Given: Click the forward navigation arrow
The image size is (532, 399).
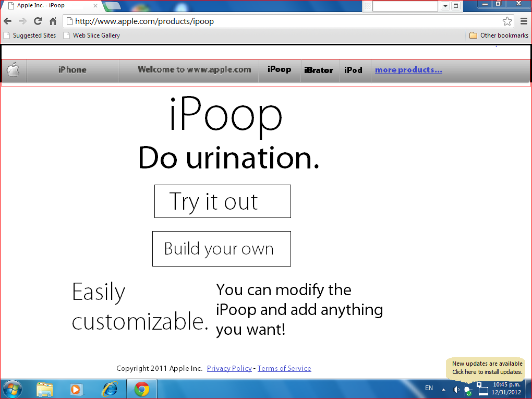Looking at the screenshot, I should (22, 21).
